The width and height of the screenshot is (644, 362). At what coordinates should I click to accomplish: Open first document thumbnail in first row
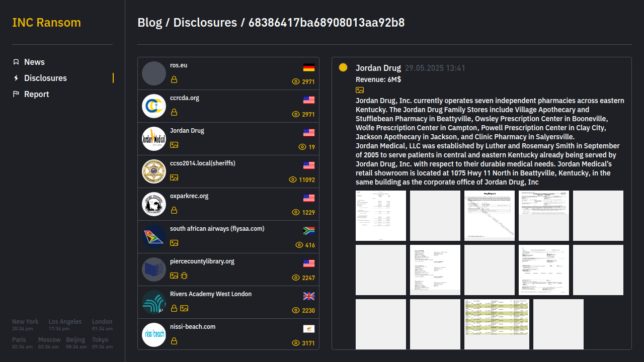[381, 216]
